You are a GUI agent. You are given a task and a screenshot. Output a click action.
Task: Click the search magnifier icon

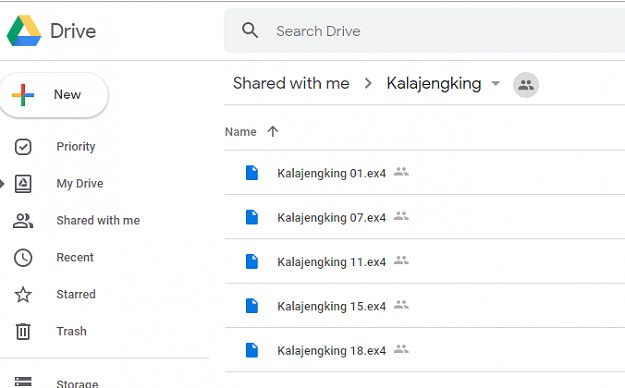click(x=250, y=30)
